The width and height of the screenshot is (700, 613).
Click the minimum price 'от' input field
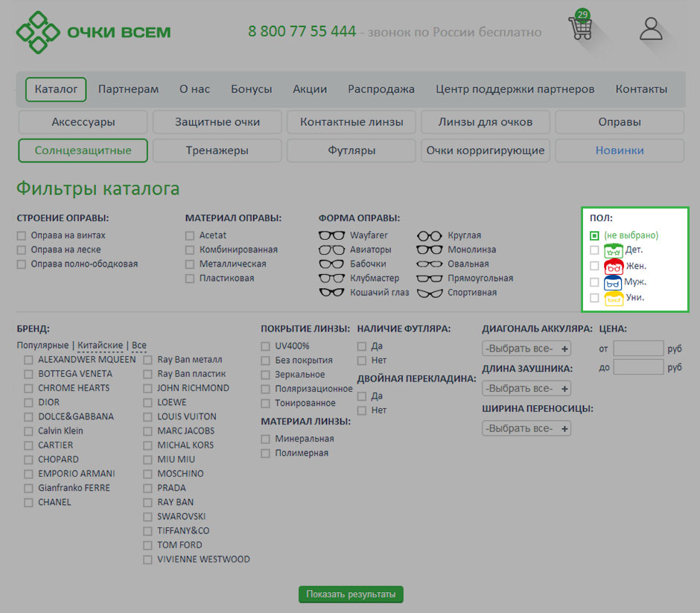(x=638, y=349)
